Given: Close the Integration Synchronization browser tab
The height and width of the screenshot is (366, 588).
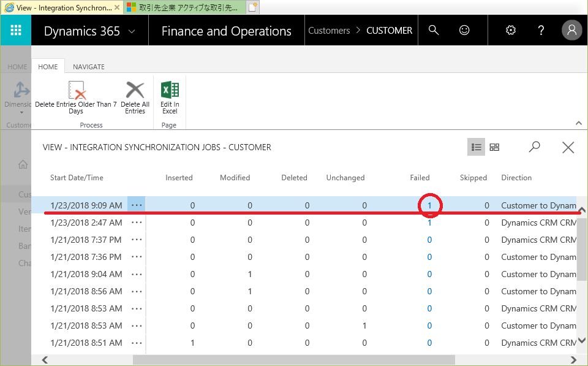Looking at the screenshot, I should click(x=117, y=7).
